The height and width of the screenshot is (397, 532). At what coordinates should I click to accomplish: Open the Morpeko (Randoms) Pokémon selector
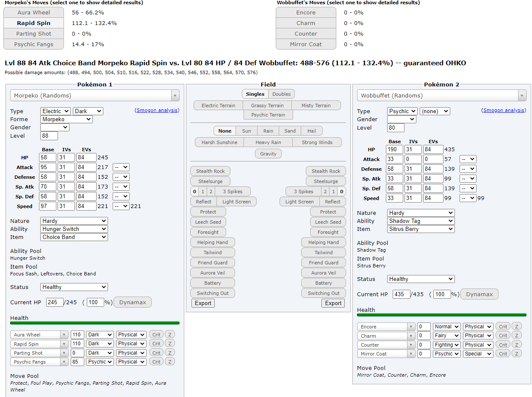coord(95,96)
